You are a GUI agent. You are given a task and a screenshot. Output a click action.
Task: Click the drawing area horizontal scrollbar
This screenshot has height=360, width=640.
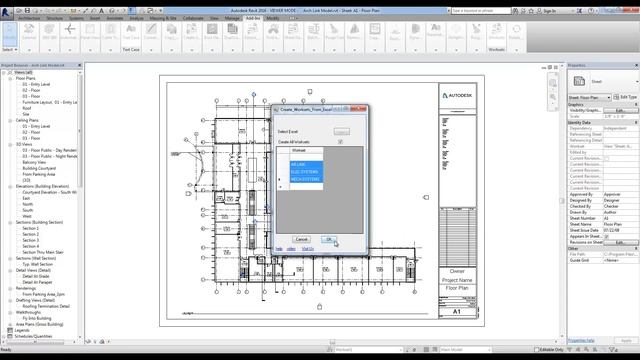[332, 342]
